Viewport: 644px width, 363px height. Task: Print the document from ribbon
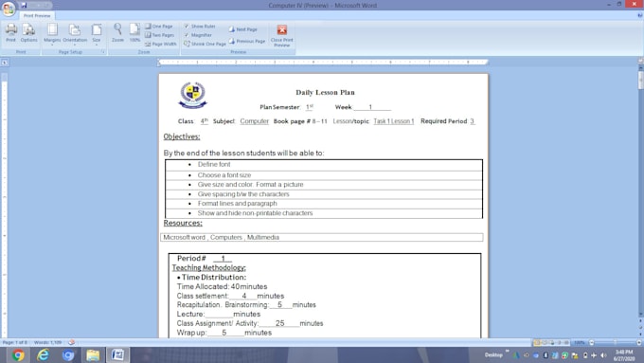10,33
